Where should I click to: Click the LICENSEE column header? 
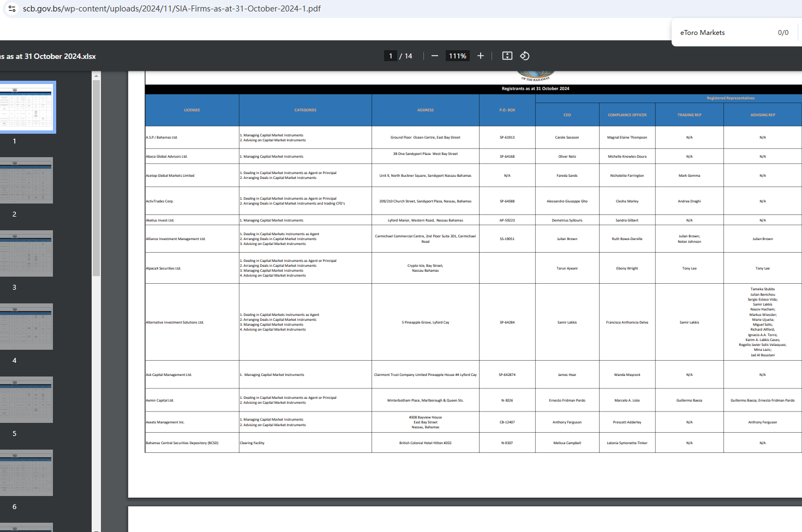(x=192, y=110)
